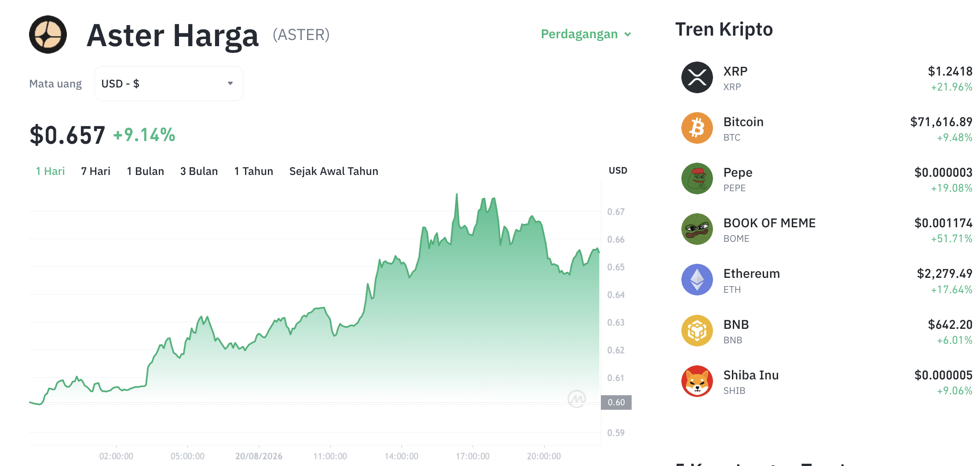Click the CoinMarketCap watermark on chart

576,399
